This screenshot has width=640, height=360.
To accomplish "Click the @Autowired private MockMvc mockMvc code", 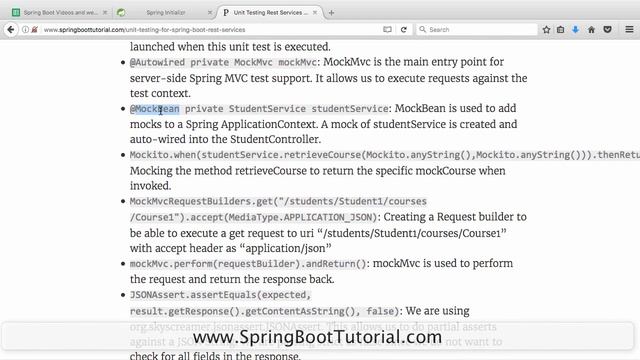I will coord(223,62).
